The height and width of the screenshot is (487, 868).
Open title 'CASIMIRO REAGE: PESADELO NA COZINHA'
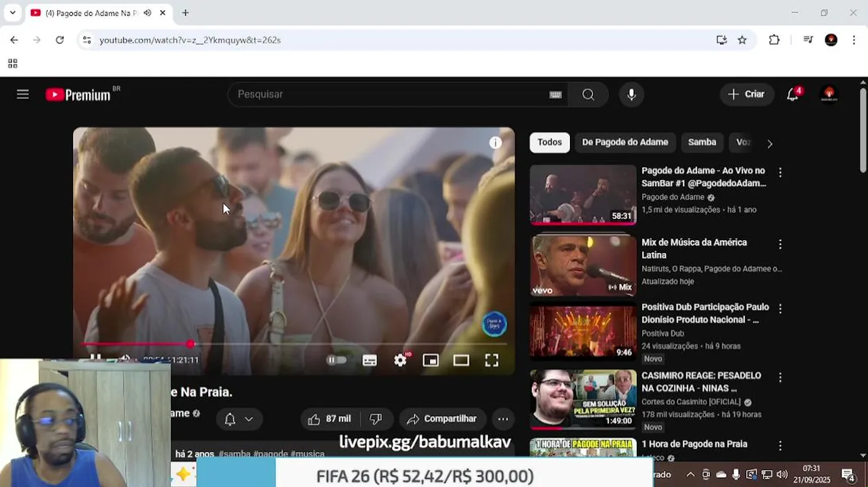tap(701, 382)
